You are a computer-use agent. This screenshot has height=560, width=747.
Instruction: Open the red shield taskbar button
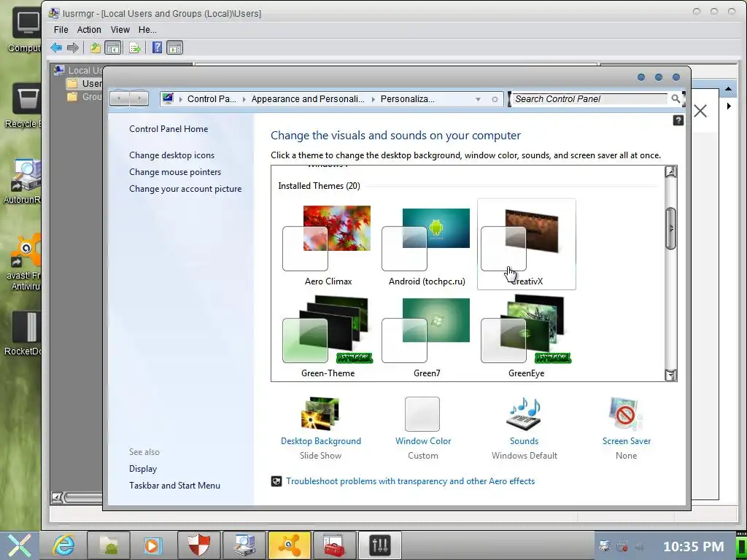198,545
